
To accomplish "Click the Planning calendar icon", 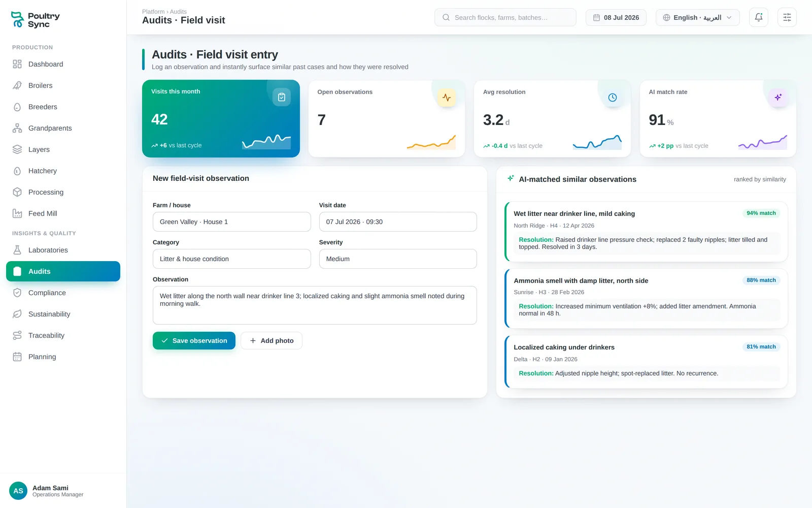I will pyautogui.click(x=17, y=357).
